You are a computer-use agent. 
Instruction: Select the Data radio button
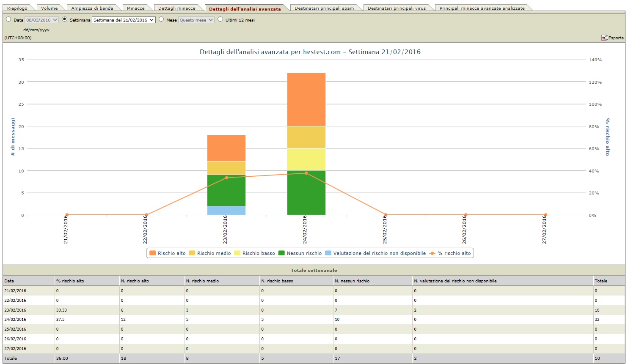[8, 19]
